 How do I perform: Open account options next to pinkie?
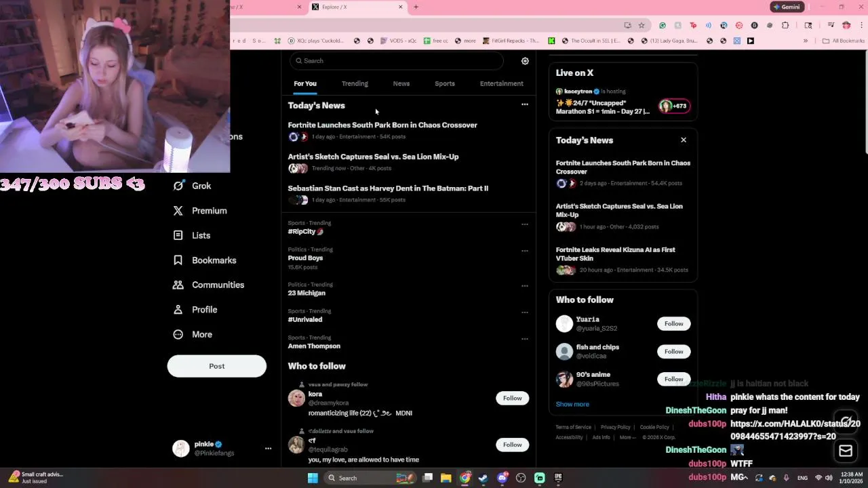click(268, 449)
